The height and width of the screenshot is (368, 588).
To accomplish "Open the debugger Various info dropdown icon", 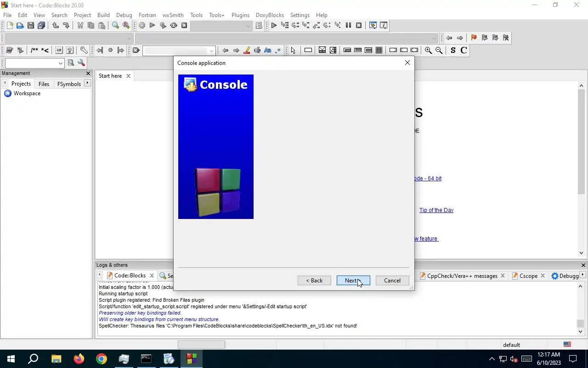I will coord(384,26).
